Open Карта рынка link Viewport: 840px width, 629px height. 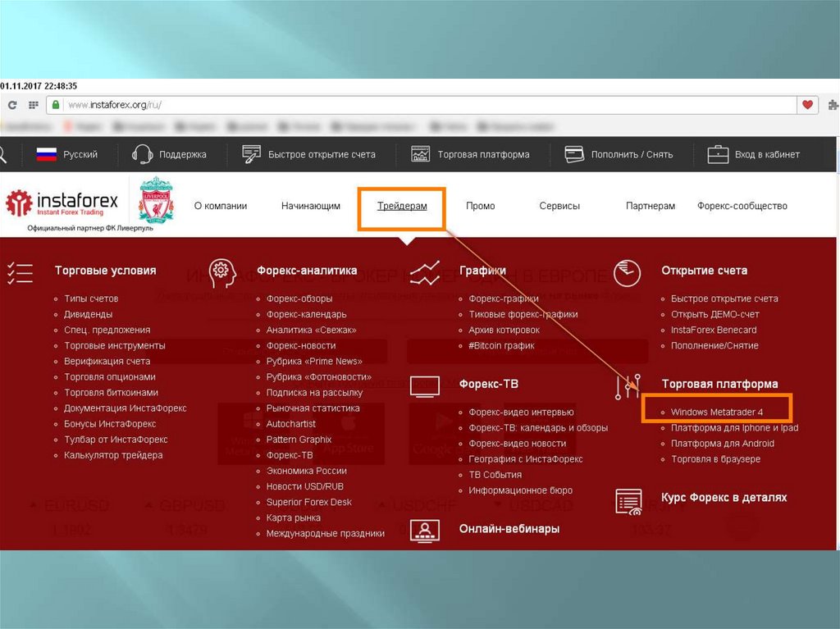[x=294, y=517]
